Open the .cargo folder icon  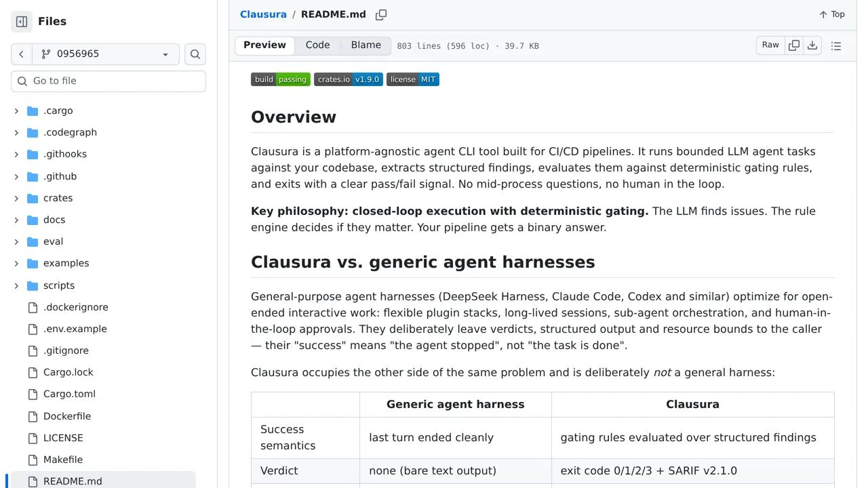pyautogui.click(x=33, y=110)
